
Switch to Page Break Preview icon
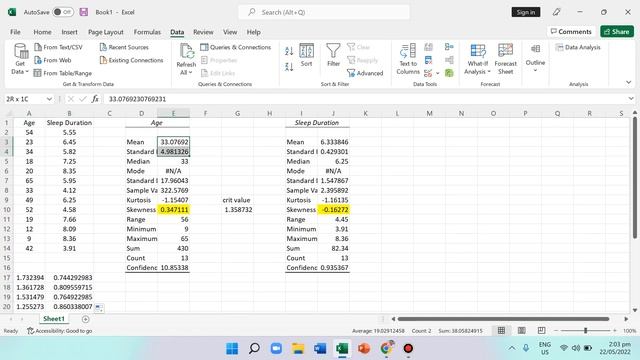pyautogui.click(x=542, y=330)
